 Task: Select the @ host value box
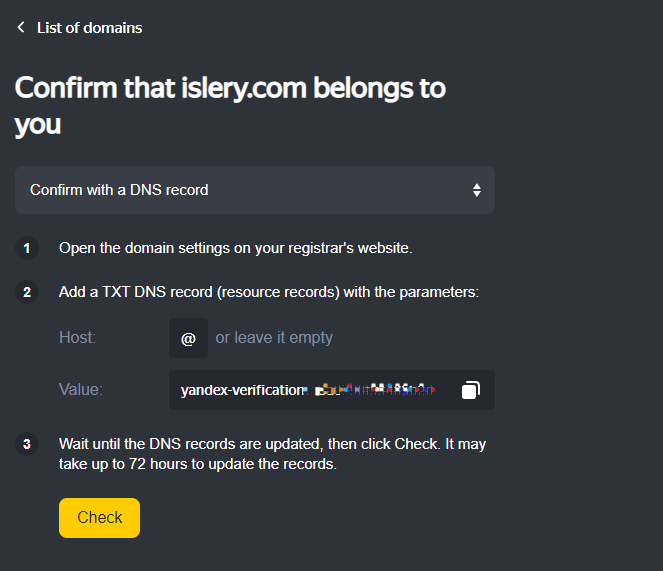tap(188, 338)
